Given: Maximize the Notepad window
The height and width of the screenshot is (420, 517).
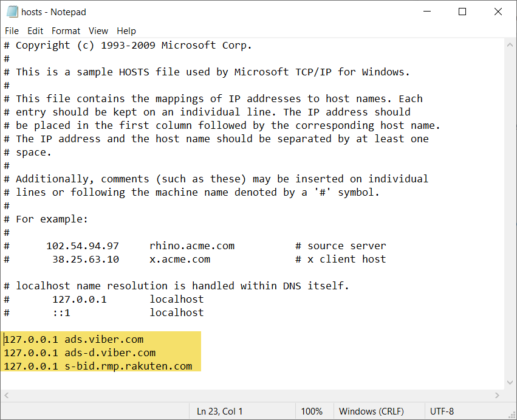Looking at the screenshot, I should click(x=462, y=12).
